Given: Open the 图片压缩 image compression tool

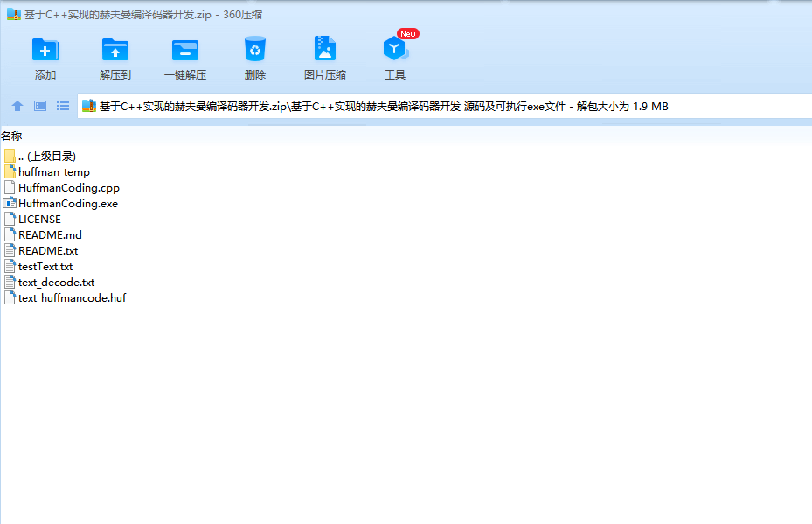Looking at the screenshot, I should 324,49.
